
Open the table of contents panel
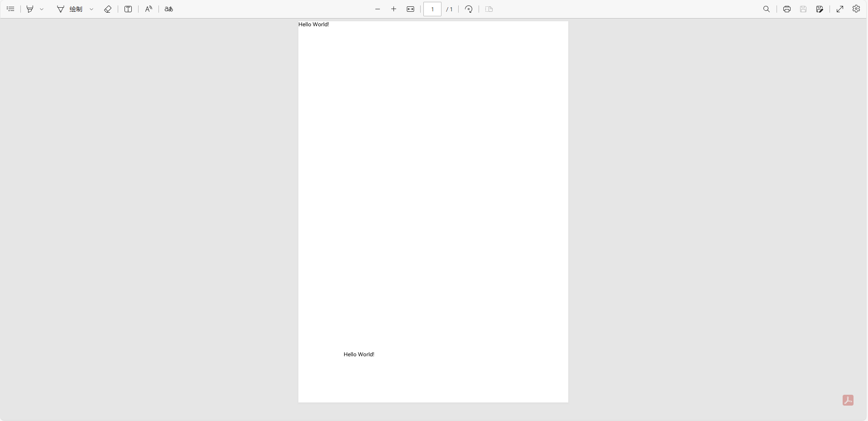(10, 9)
